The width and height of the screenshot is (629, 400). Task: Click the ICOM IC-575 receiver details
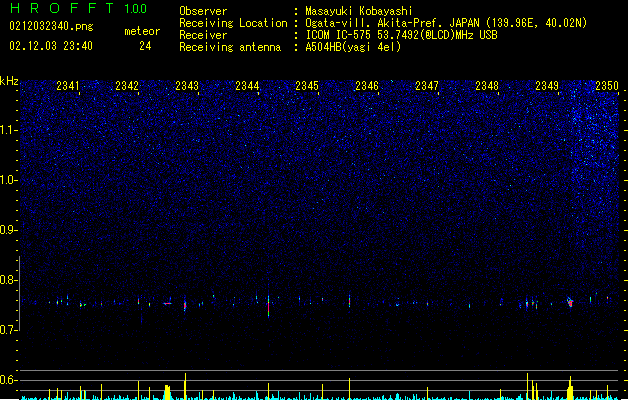401,35
